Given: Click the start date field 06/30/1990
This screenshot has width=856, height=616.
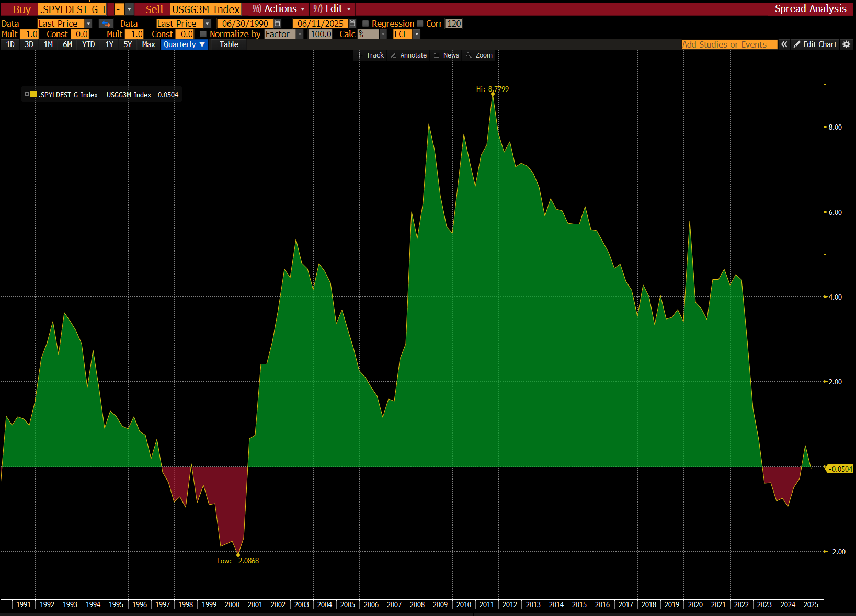Looking at the screenshot, I should point(245,24).
